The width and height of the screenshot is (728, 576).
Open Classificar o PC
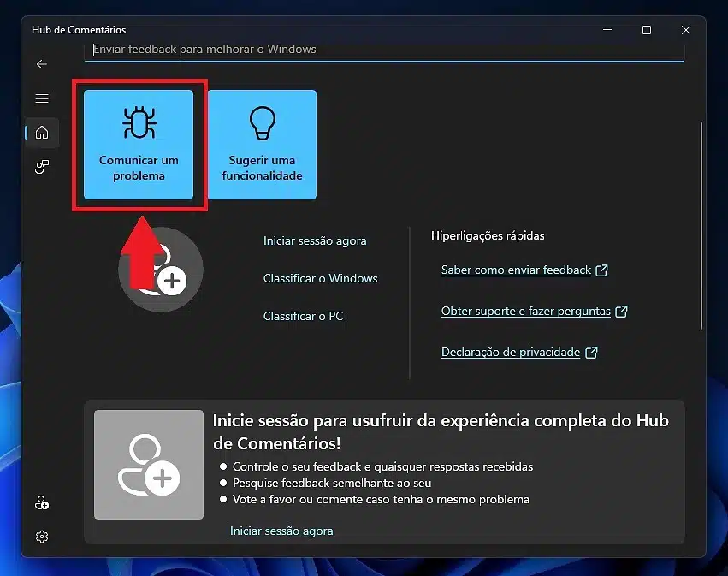click(x=303, y=316)
